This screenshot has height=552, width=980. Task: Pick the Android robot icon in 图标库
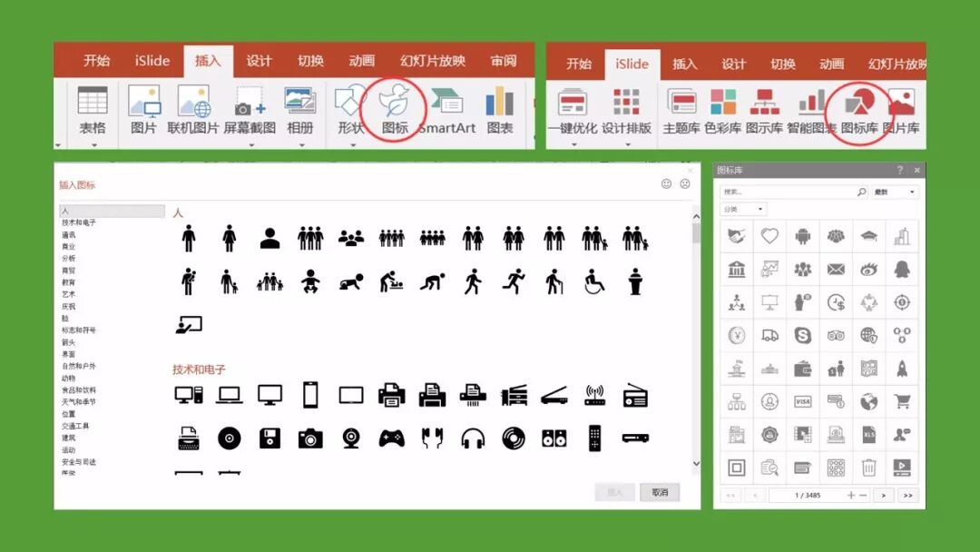point(802,236)
